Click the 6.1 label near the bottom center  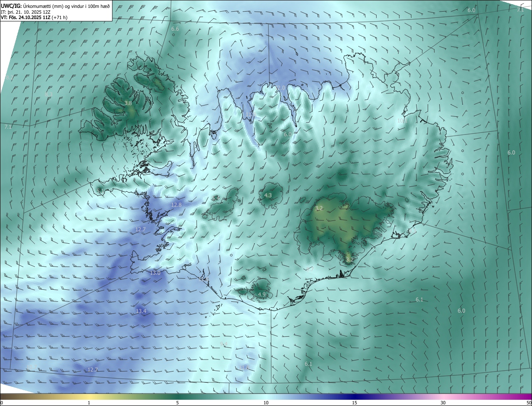(x=308, y=364)
